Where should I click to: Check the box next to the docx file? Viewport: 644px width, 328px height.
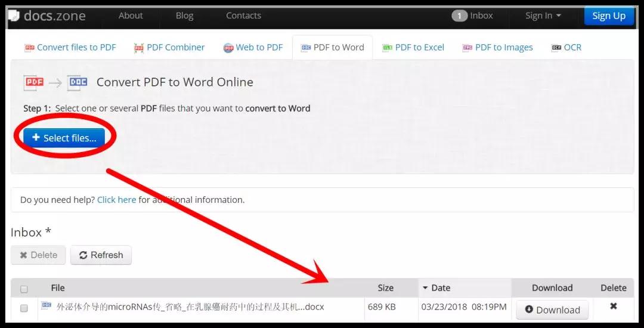point(24,308)
